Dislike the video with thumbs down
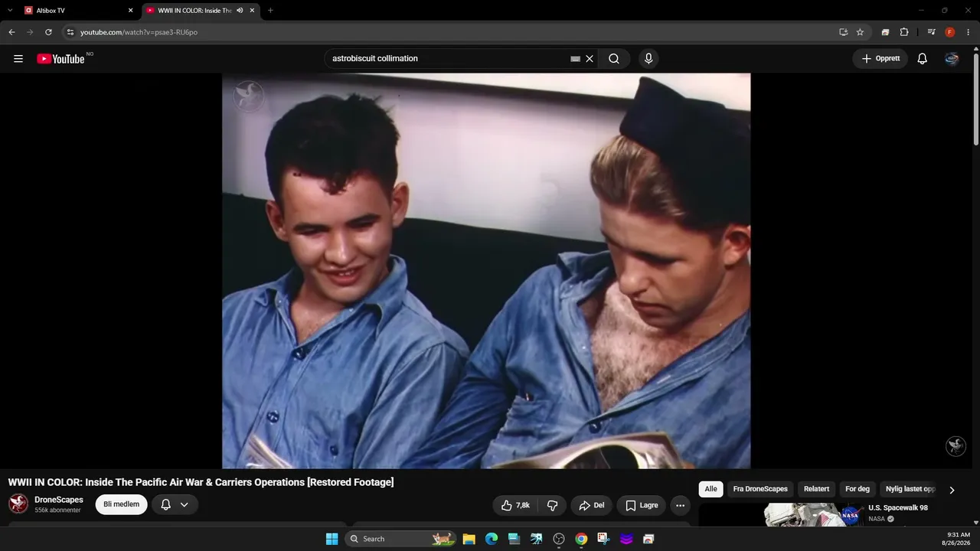Screen dimensions: 980x551 tap(552, 505)
